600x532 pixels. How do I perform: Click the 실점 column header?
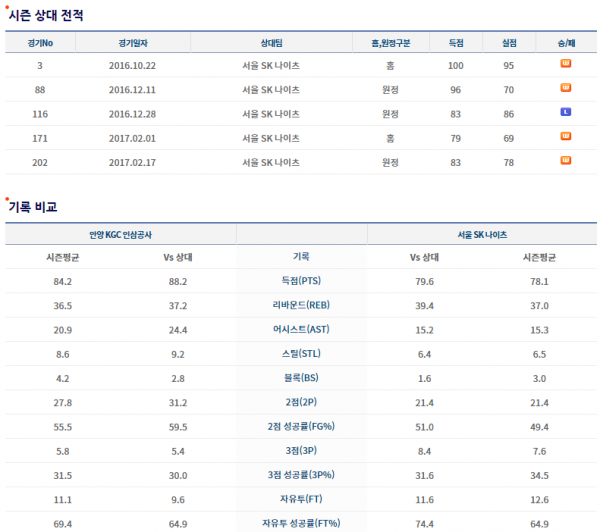coord(509,43)
